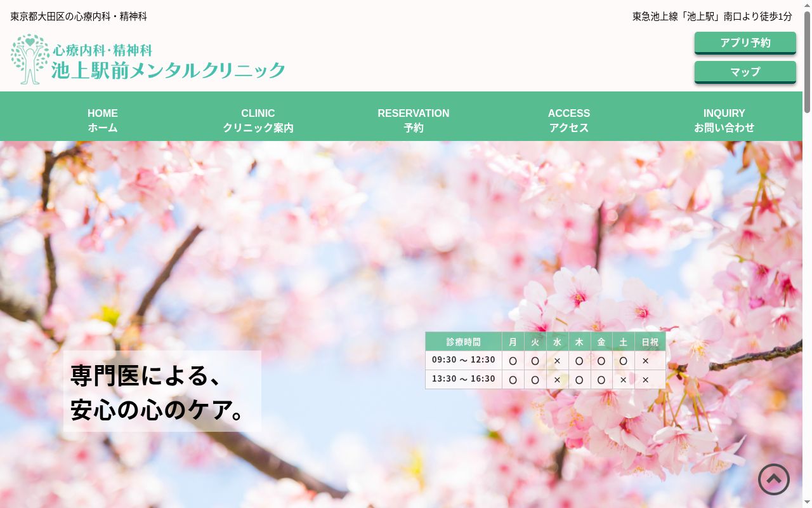
Task: Open the マップ button
Action: pos(745,72)
